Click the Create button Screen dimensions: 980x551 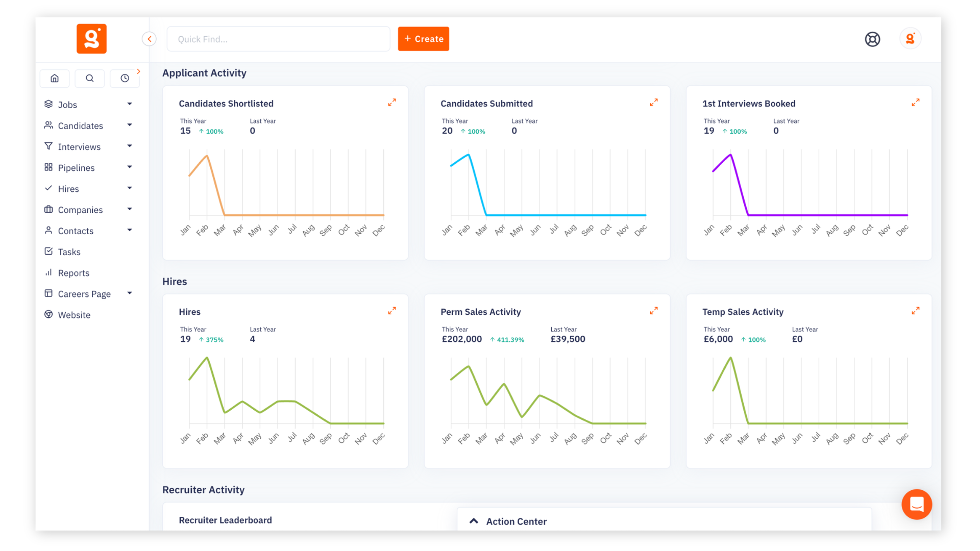(423, 39)
